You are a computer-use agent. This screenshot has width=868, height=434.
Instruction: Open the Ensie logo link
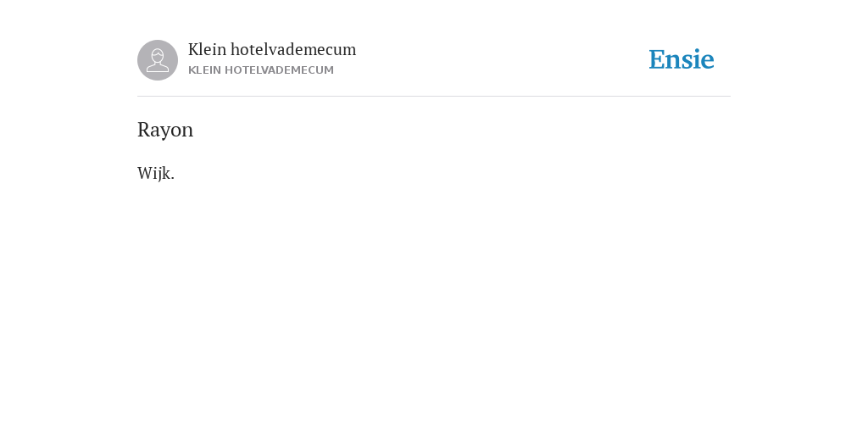tap(682, 59)
